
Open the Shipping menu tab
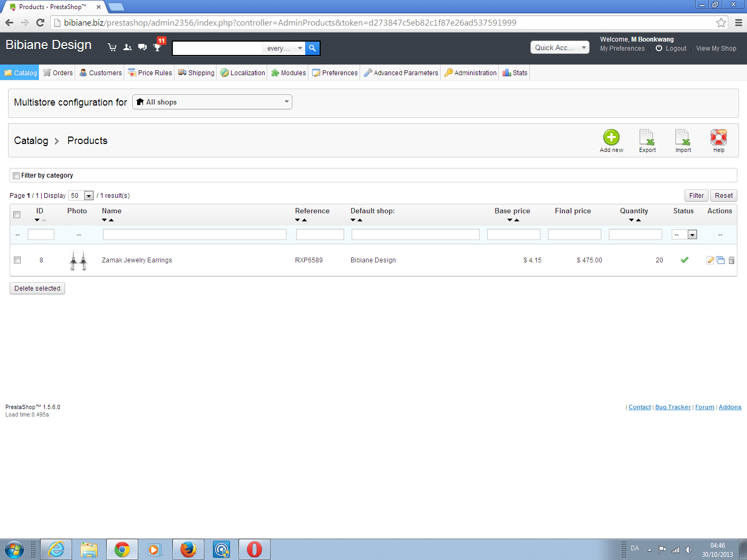tap(196, 73)
